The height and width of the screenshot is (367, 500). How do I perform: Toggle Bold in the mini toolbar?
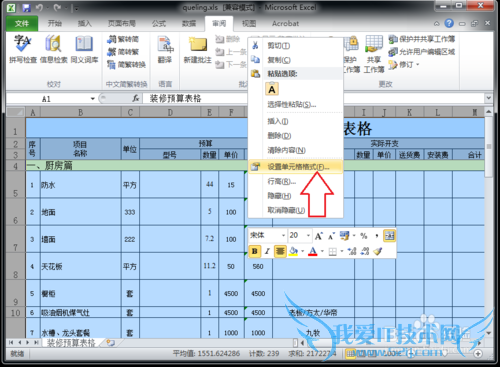255,251
